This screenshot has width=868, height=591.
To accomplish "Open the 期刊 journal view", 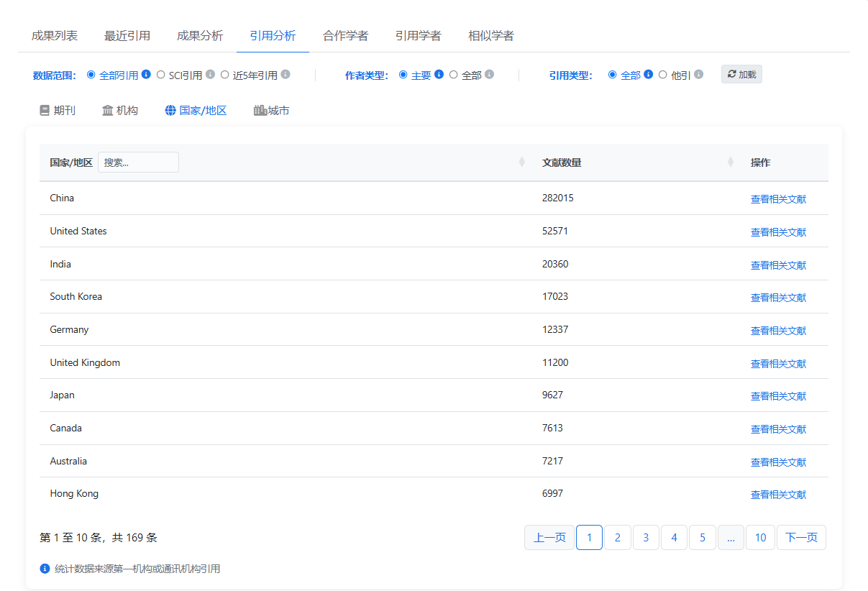I will coord(58,111).
